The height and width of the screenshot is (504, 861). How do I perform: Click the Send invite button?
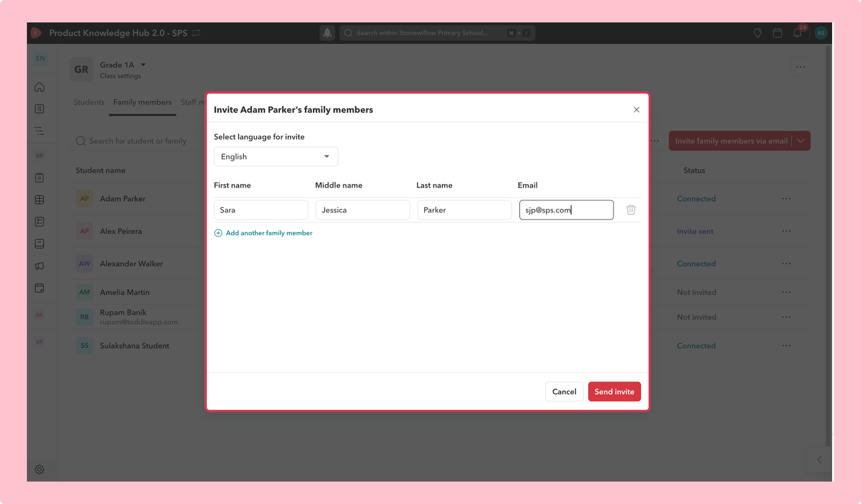614,392
